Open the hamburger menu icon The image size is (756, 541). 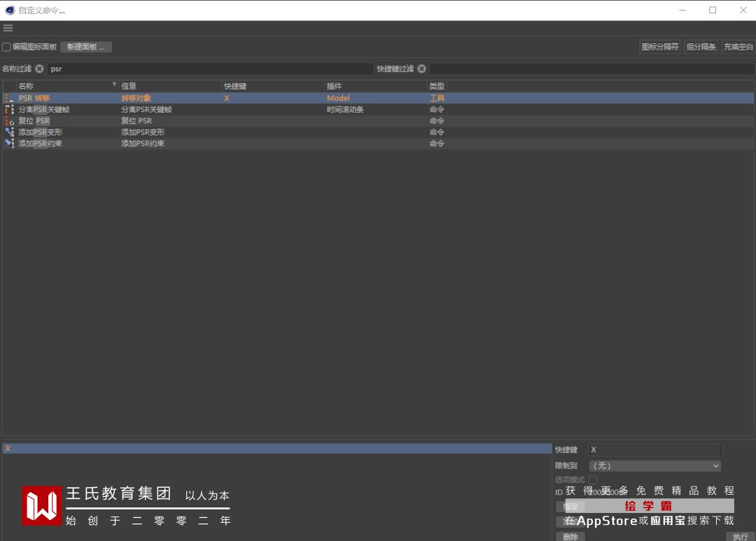pos(8,28)
